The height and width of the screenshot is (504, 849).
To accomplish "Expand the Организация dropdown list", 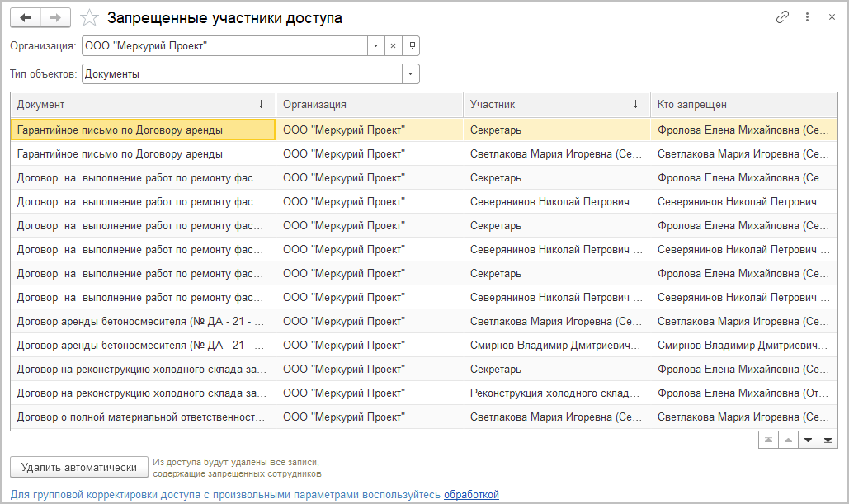I will click(375, 46).
